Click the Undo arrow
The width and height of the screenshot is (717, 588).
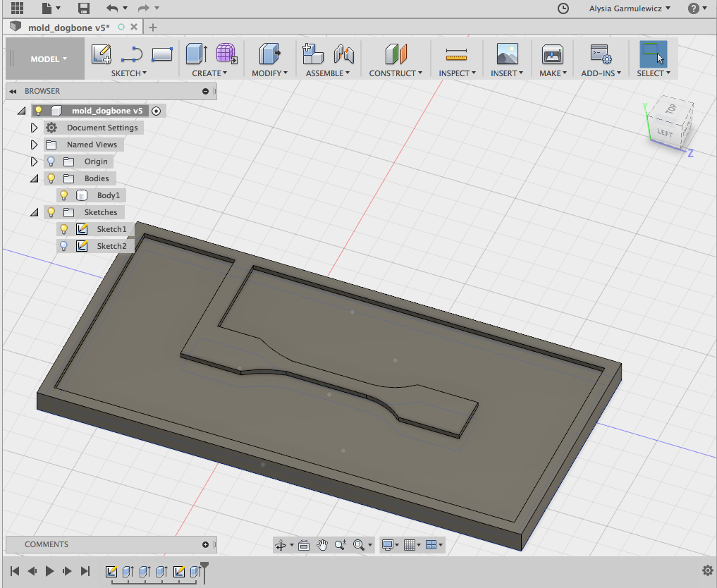click(x=112, y=8)
